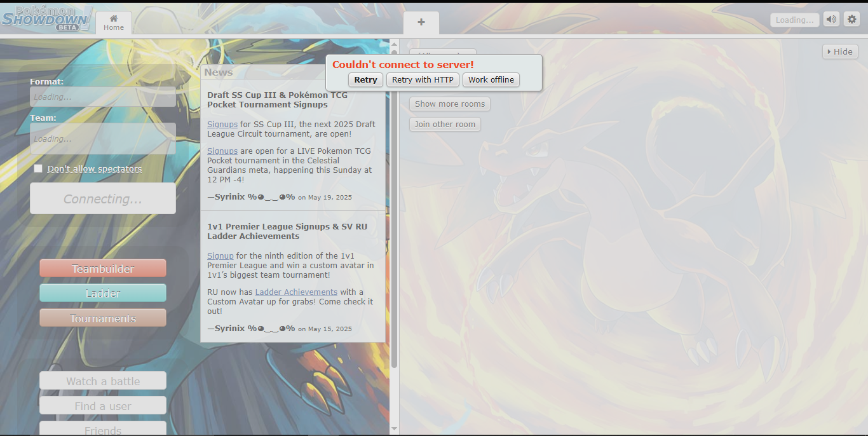Choose Retry with HTTP
Image resolution: width=868 pixels, height=436 pixels.
pos(423,79)
